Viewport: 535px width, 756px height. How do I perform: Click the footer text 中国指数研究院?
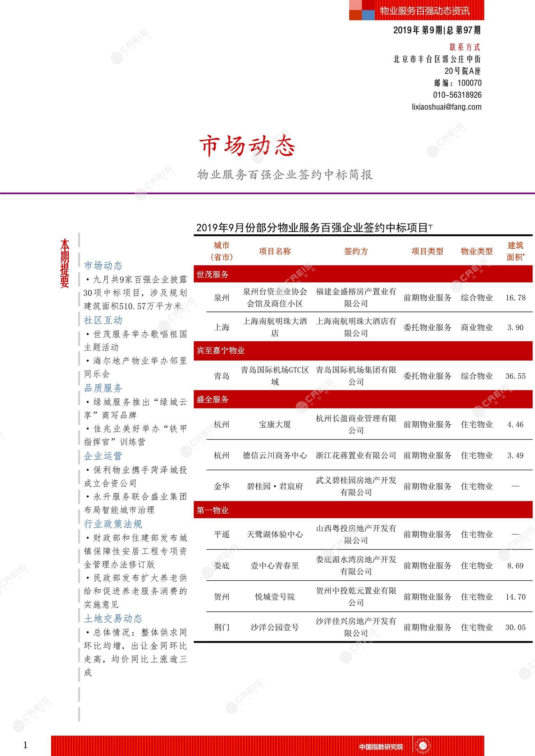(381, 747)
